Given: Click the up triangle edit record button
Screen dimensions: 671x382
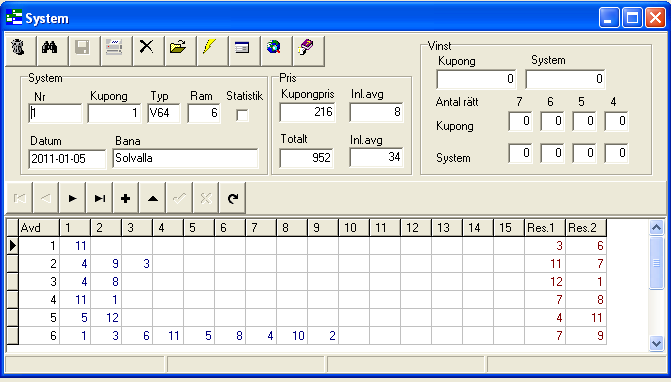Looking at the screenshot, I should click(152, 198).
